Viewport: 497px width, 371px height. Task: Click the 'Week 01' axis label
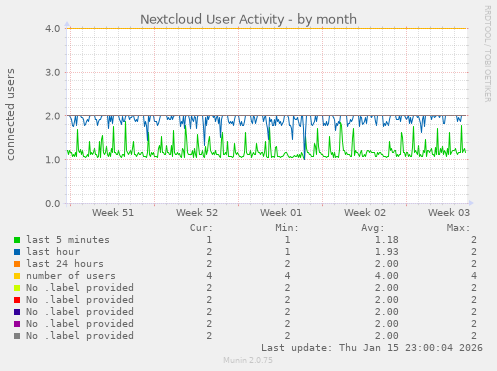tap(281, 213)
